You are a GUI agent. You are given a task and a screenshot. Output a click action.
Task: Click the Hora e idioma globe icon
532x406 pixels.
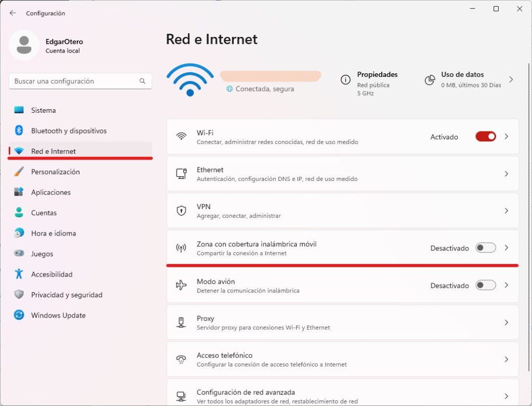[x=19, y=233]
